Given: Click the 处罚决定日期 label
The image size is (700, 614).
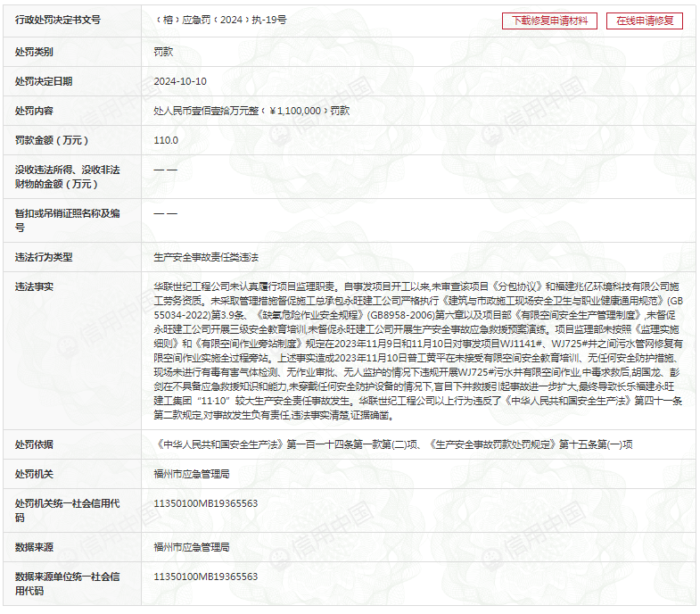Looking at the screenshot, I should 44,81.
